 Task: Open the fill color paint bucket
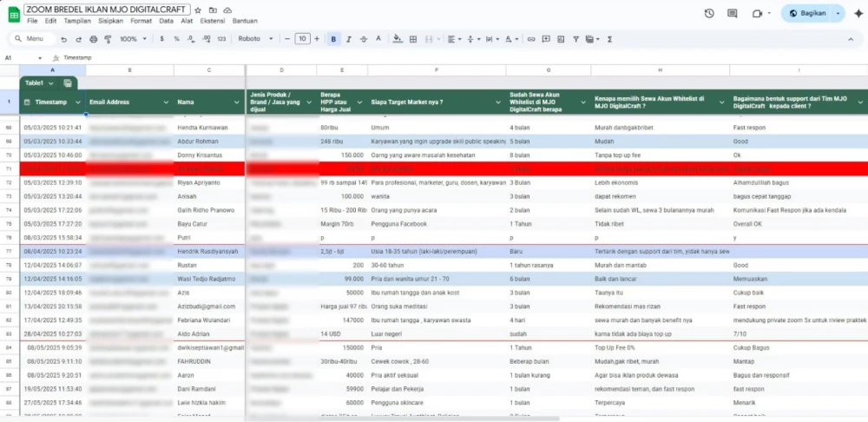coord(397,39)
